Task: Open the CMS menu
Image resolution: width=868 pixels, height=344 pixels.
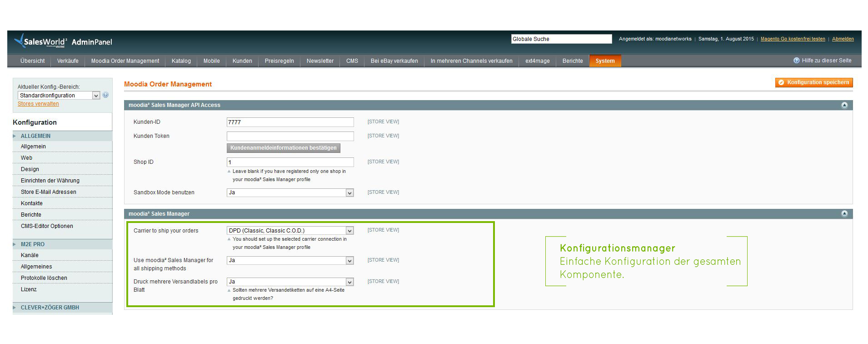Action: click(x=352, y=61)
